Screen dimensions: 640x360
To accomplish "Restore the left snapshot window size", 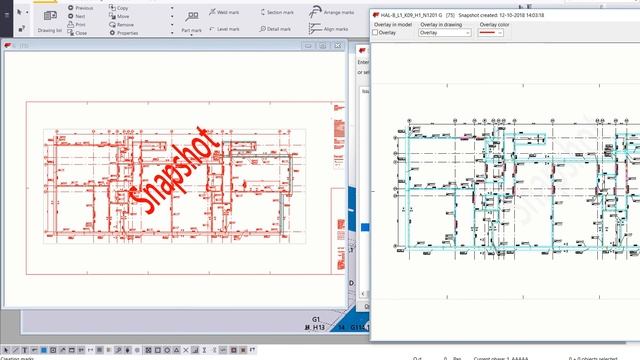I will tap(322, 46).
